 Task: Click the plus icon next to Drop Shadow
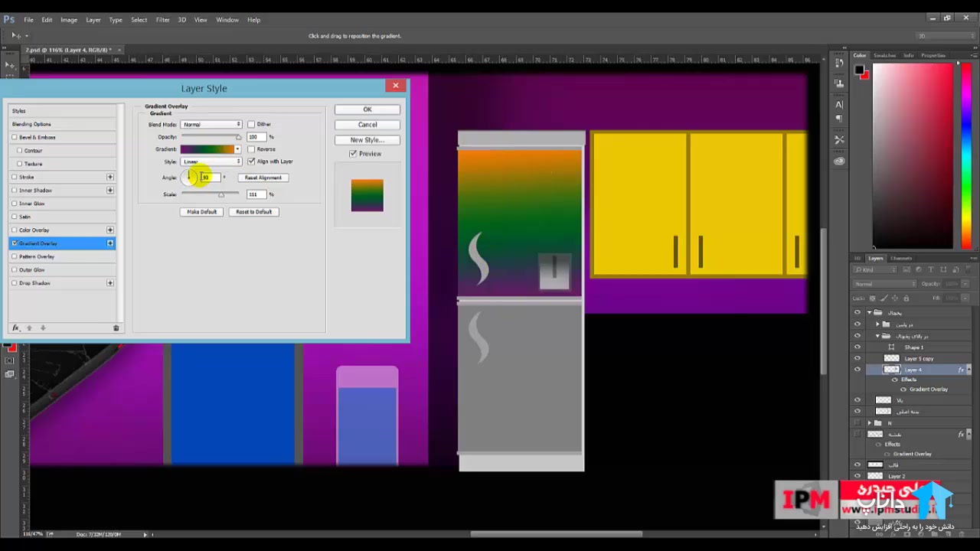tap(110, 283)
